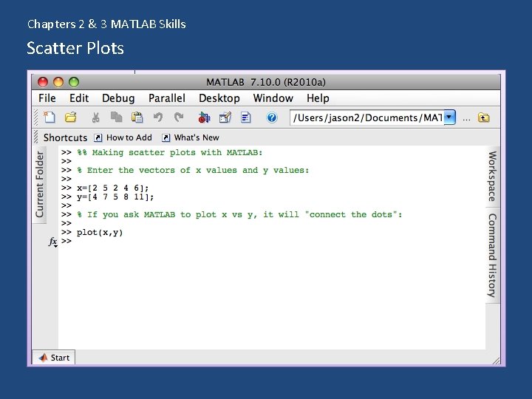Viewport: 532px width, 399px height.
Task: Click the x=[2 5 2 4 6]; line
Action: 112,188
